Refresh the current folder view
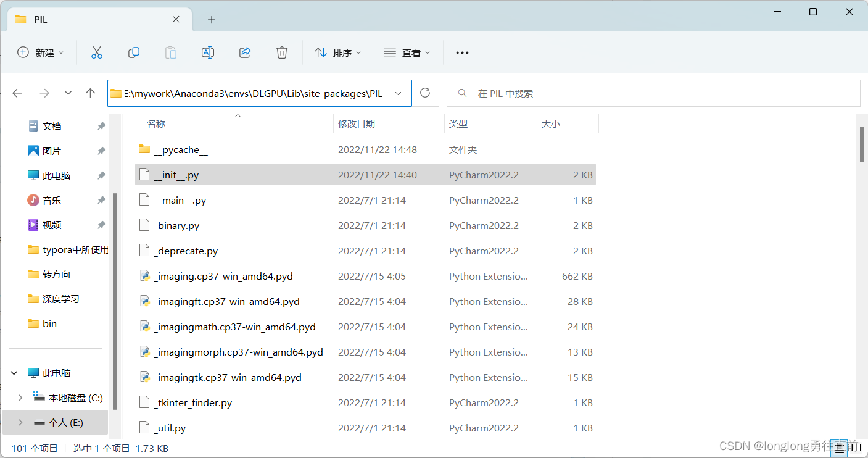 [425, 93]
